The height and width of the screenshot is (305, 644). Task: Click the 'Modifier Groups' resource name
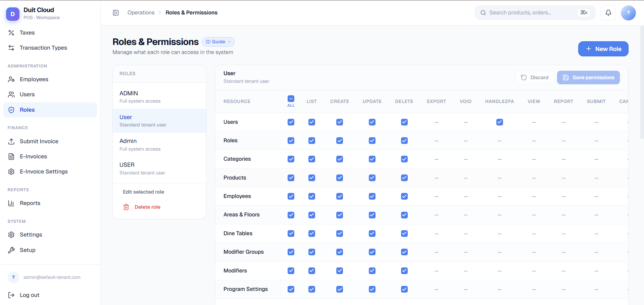click(x=244, y=252)
